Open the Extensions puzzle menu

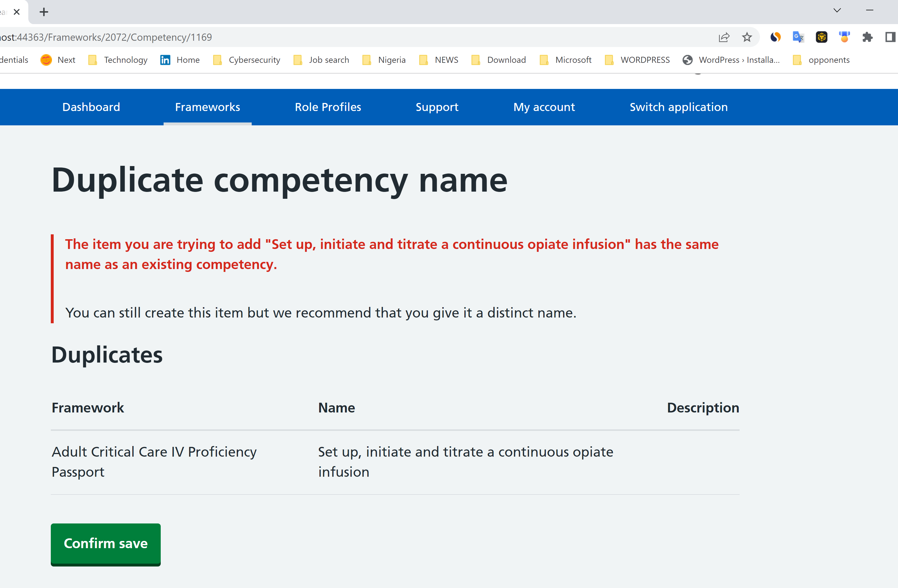867,37
